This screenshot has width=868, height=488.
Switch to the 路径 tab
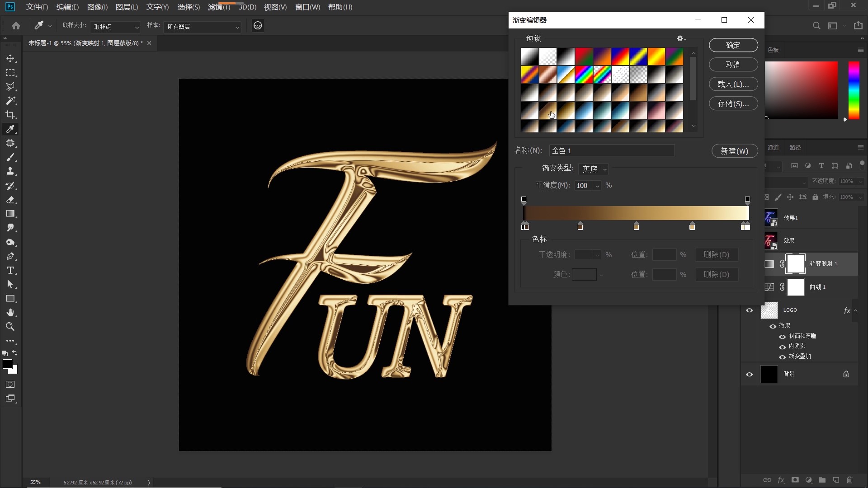(795, 148)
